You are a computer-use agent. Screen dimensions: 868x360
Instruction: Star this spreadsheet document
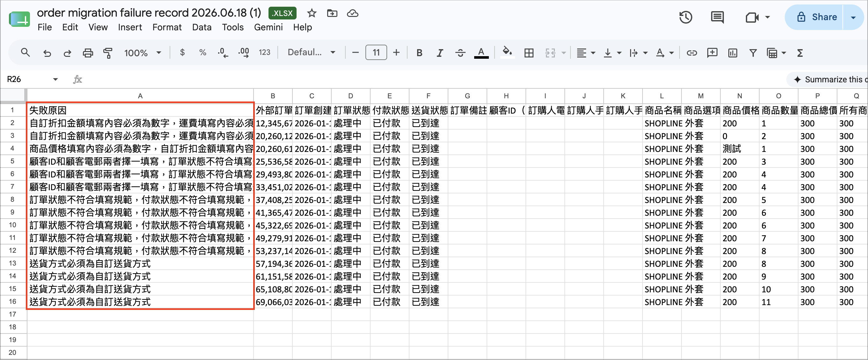click(312, 13)
